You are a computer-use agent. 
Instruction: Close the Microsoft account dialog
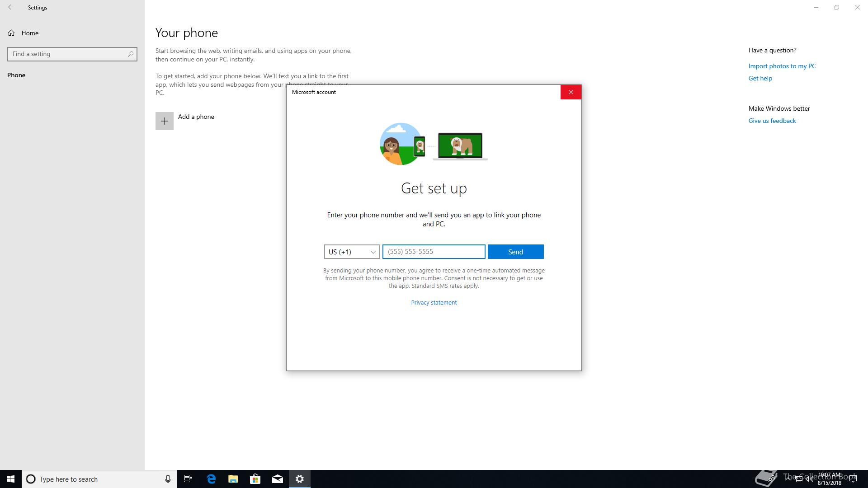tap(571, 92)
